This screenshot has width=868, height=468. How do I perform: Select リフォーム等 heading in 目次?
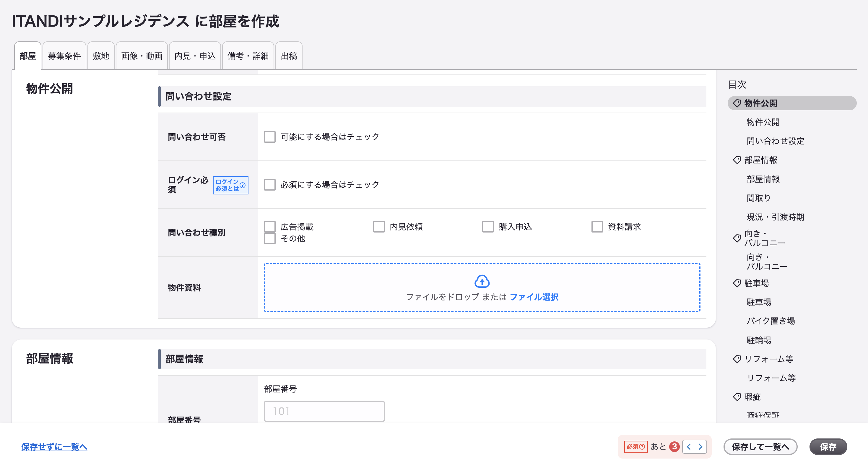coord(769,359)
